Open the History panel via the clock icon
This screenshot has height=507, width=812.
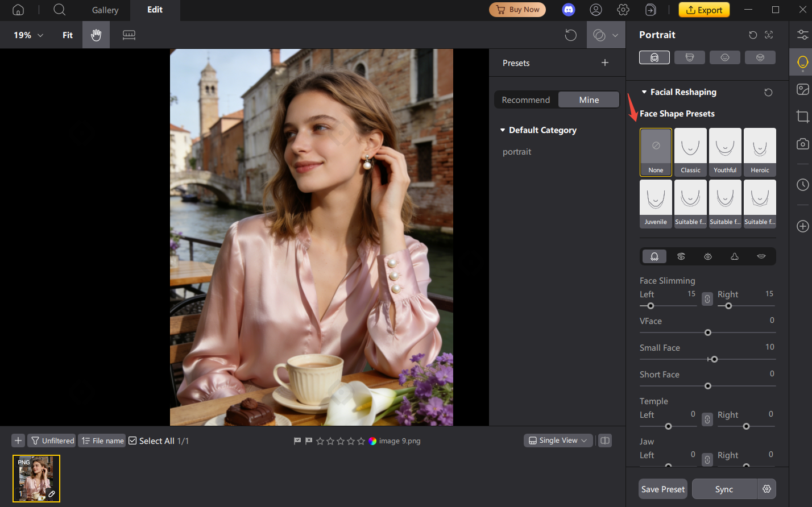802,185
